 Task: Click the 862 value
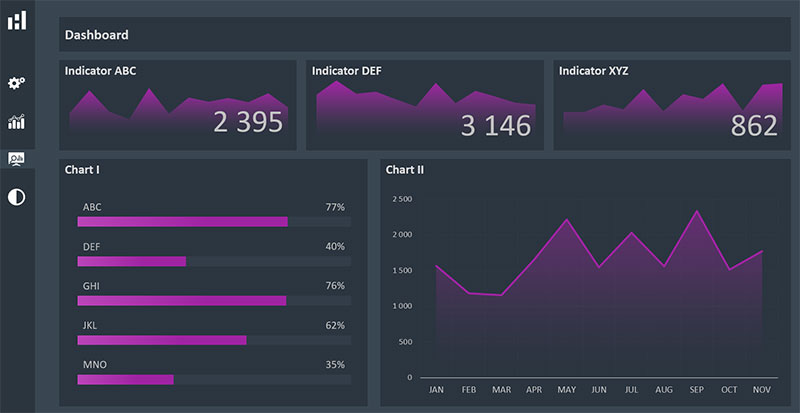754,126
